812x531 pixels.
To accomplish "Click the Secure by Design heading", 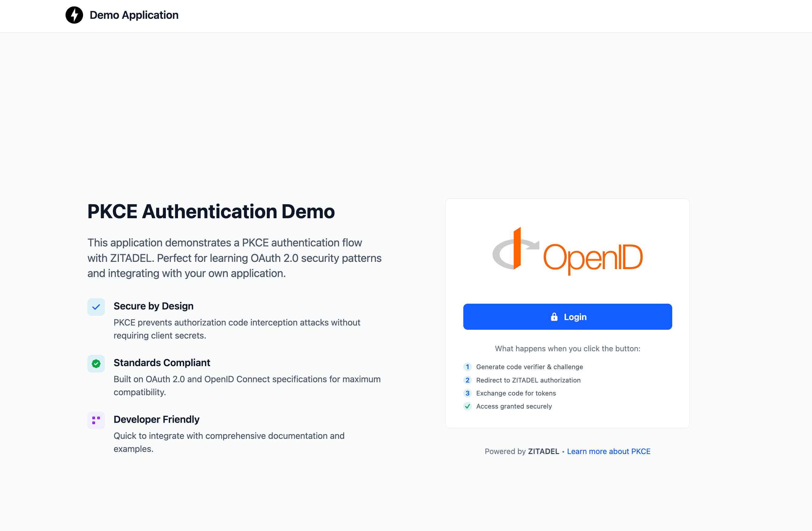I will tap(153, 306).
